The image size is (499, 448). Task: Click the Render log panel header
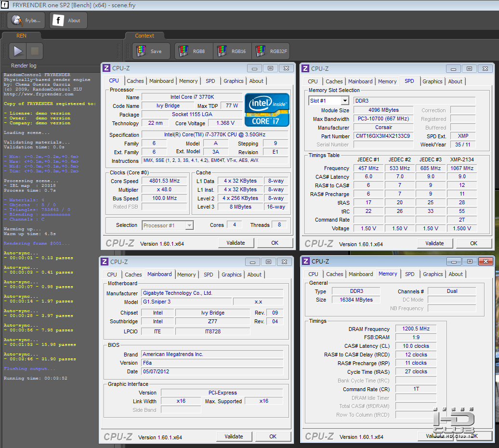pyautogui.click(x=24, y=66)
